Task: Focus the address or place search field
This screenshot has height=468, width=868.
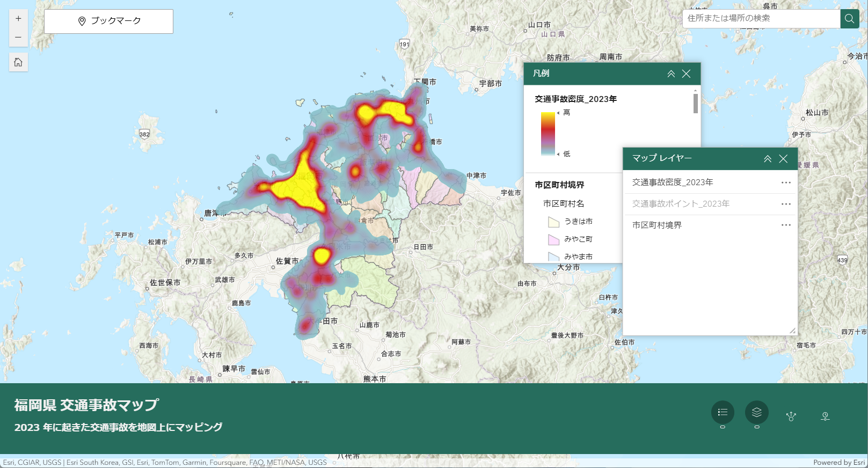Action: pos(761,18)
